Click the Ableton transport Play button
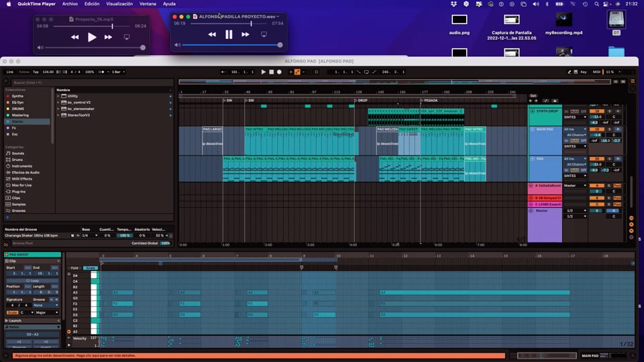The image size is (644, 362). click(263, 72)
